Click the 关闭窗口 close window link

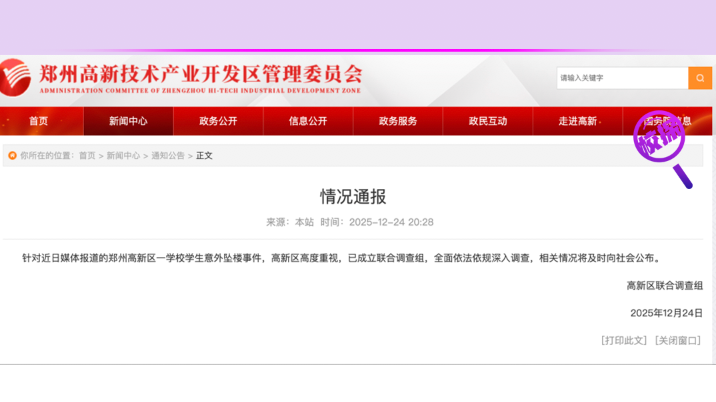(677, 340)
